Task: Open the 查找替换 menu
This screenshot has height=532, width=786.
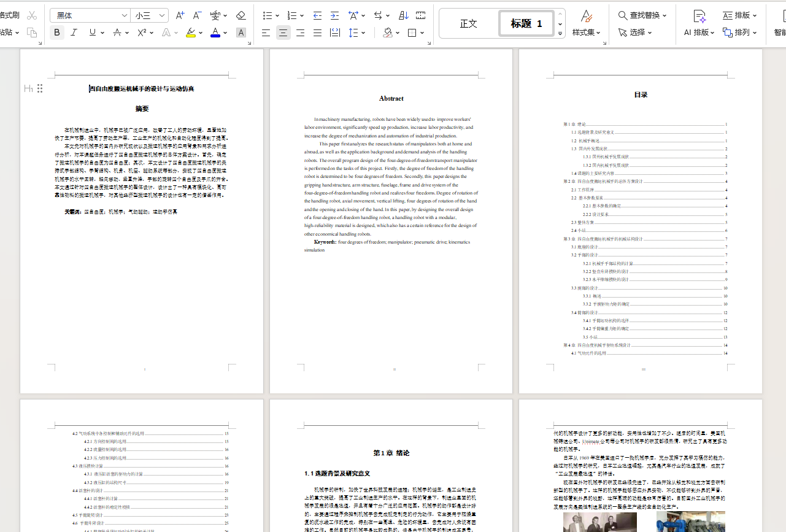Action: tap(642, 15)
